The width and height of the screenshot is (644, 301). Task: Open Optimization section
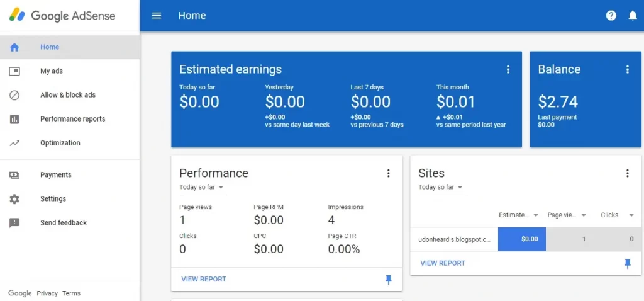point(70,143)
